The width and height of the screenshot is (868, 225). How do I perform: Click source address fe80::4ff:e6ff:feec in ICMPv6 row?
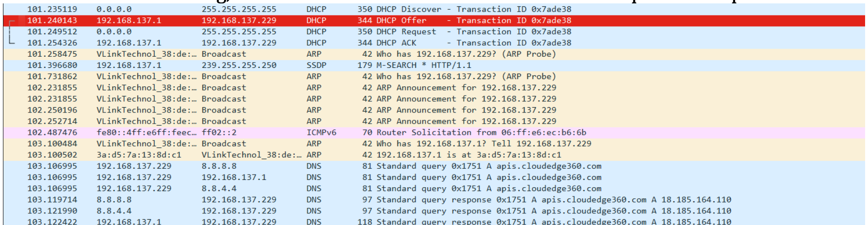coord(146,132)
